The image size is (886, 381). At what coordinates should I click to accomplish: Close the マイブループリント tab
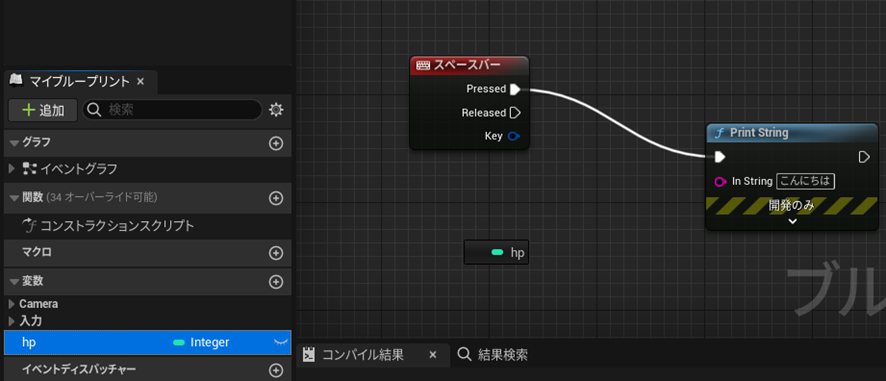coord(141,82)
